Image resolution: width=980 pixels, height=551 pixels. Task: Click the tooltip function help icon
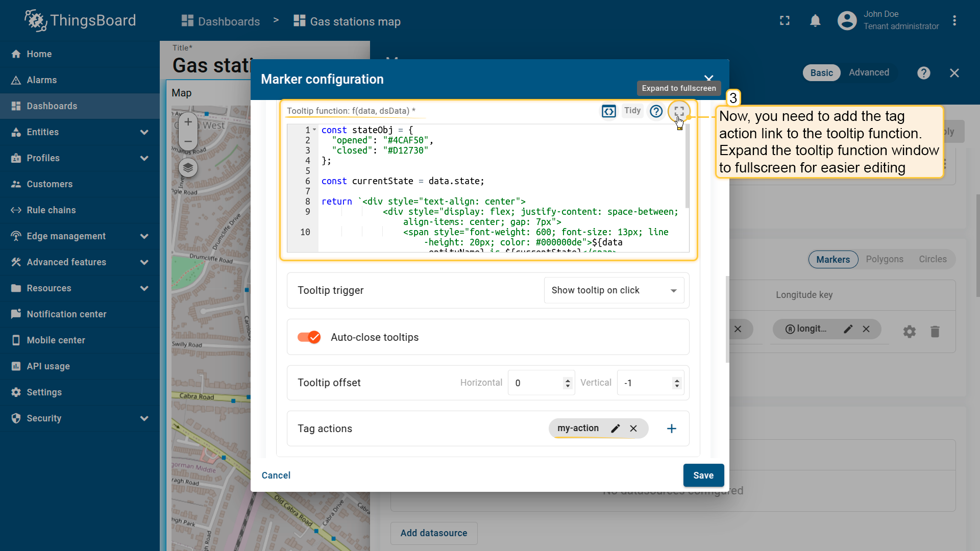(656, 111)
